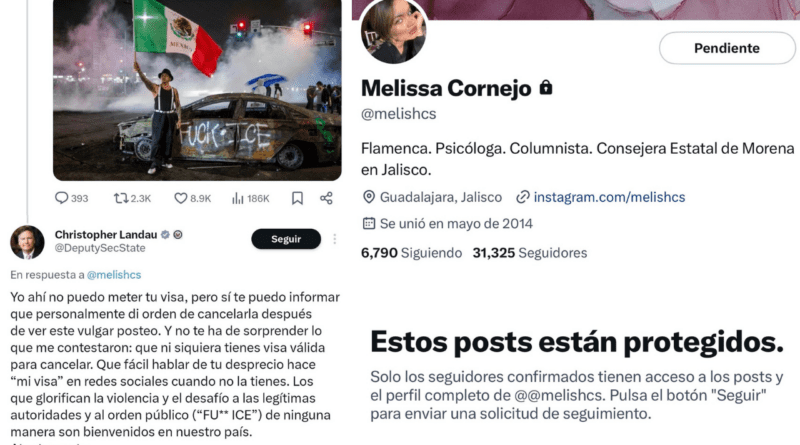Viewport: 800px width, 445px height.
Task: Open Melissa Cornejo's profile picture
Action: click(393, 32)
